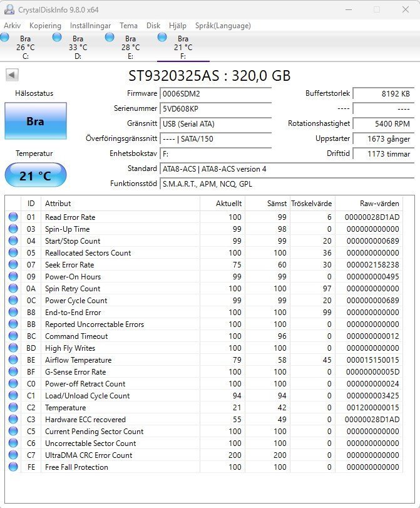Switch to drive F: tab
This screenshot has width=420, height=508.
(x=182, y=47)
